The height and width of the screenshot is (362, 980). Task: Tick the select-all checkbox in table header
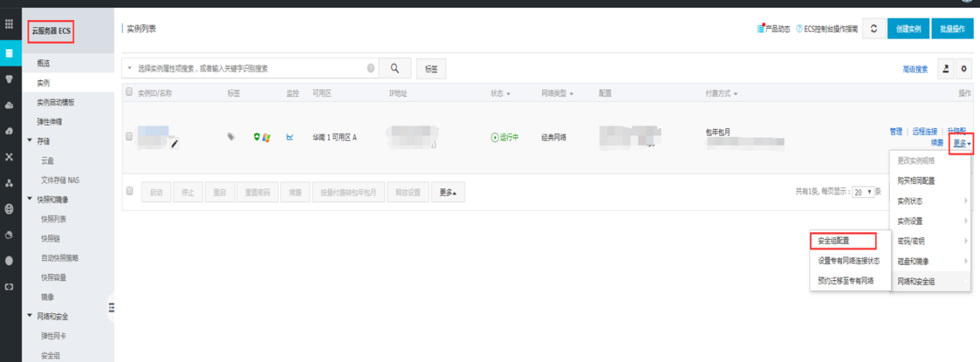[130, 93]
